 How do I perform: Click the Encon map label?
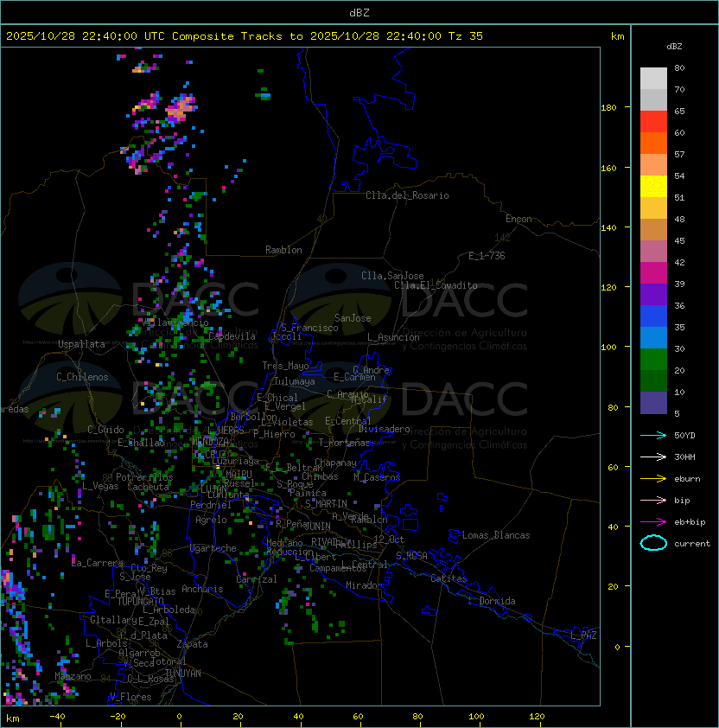tap(519, 219)
